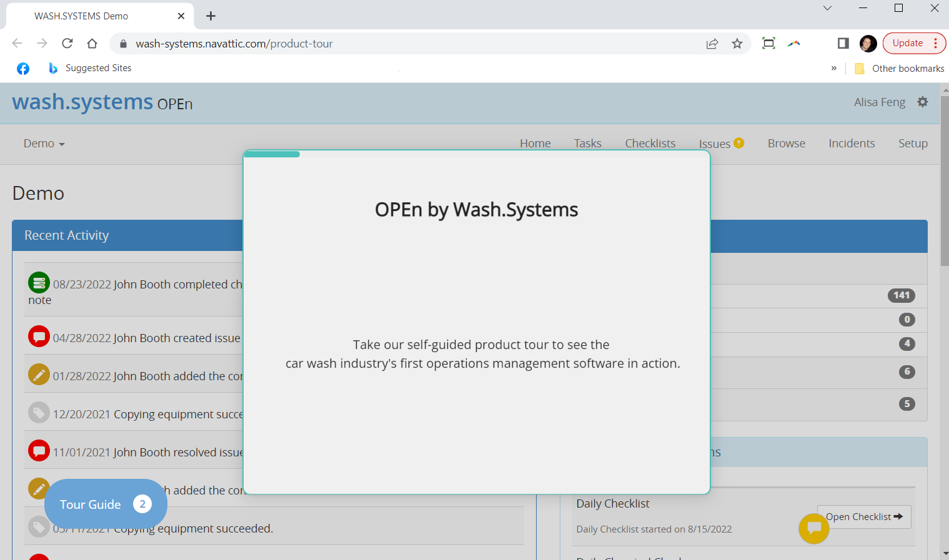
Task: Click the Alisa Feng user name
Action: pyautogui.click(x=880, y=102)
